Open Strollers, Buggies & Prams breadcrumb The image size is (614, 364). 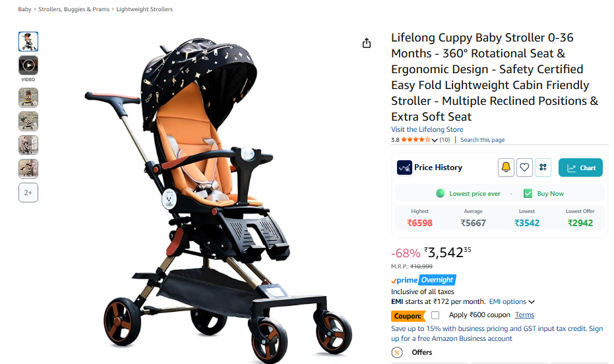[74, 9]
